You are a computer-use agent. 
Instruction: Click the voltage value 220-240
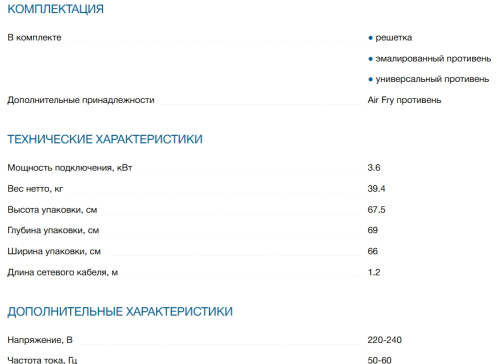[385, 340]
